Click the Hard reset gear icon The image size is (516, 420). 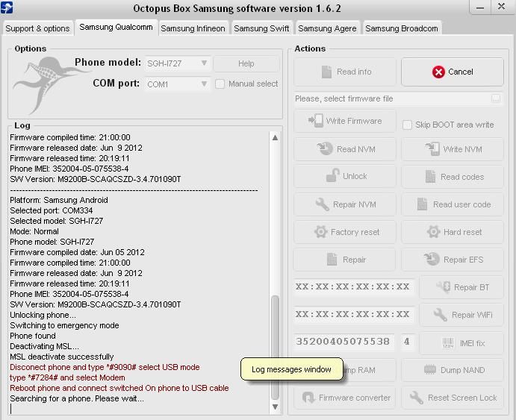(433, 232)
